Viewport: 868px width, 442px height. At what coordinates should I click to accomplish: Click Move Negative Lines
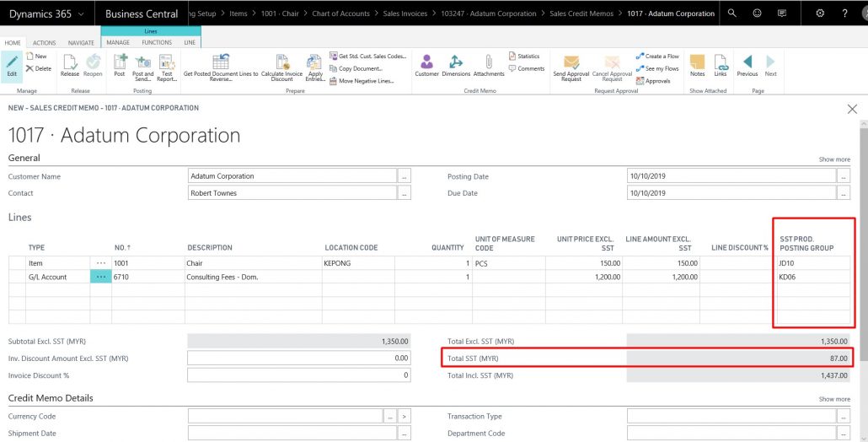click(x=362, y=81)
